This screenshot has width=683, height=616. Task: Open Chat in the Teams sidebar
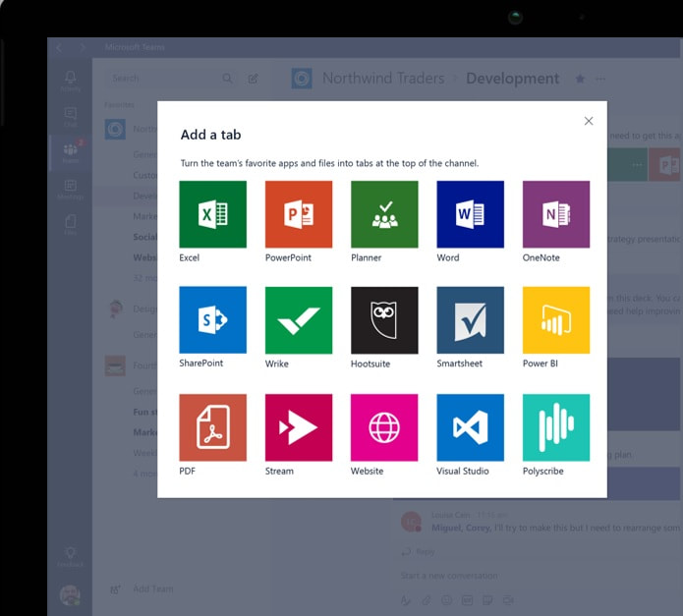[x=70, y=117]
